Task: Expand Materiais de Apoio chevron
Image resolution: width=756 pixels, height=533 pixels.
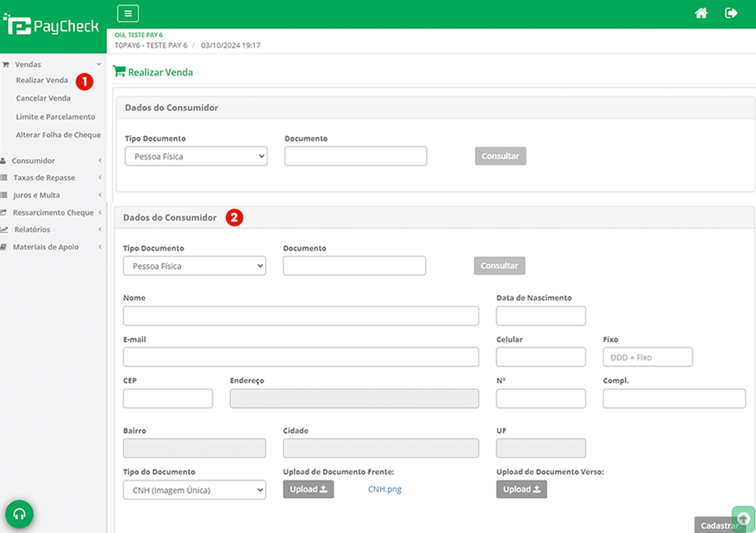Action: 100,246
